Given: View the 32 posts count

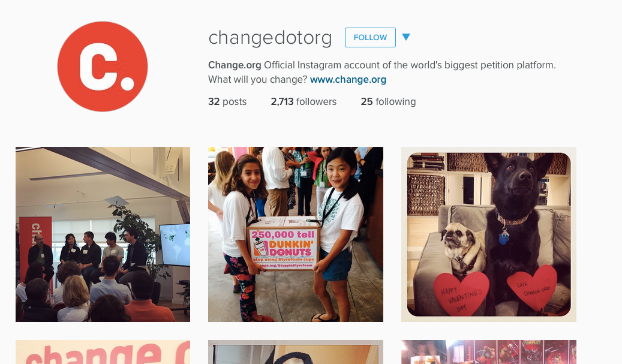Looking at the screenshot, I should [227, 101].
